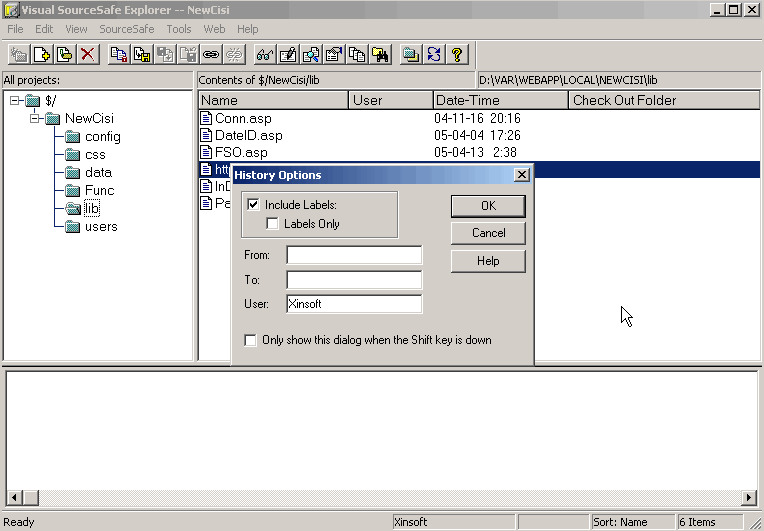Click the Share chain-link icon
Image resolution: width=764 pixels, height=531 pixels.
pos(211,54)
